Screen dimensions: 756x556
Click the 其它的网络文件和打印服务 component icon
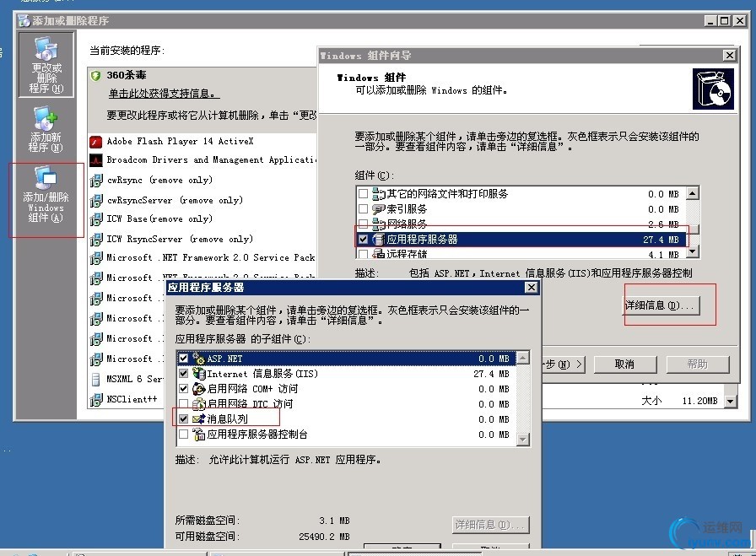[x=379, y=194]
